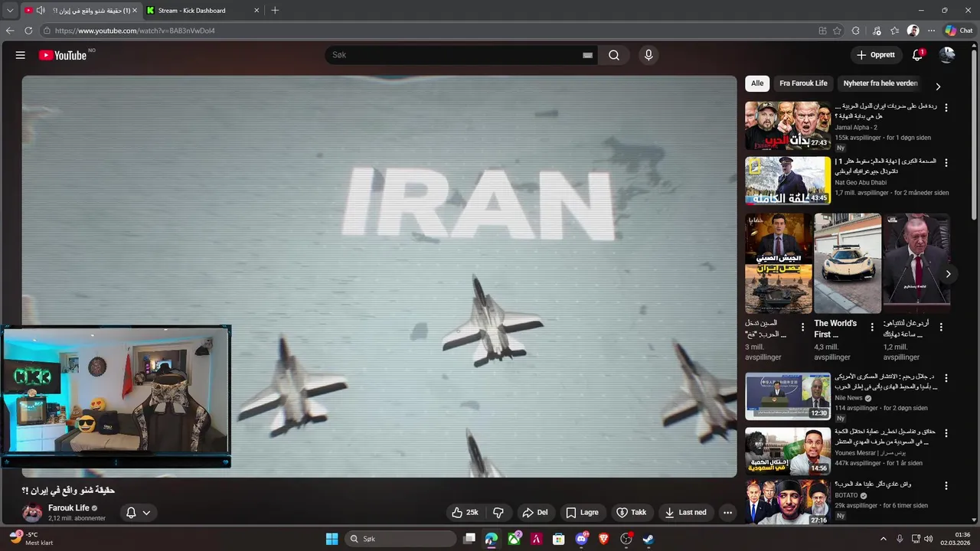Image resolution: width=980 pixels, height=551 pixels.
Task: Click the Takk thanks button
Action: point(632,513)
